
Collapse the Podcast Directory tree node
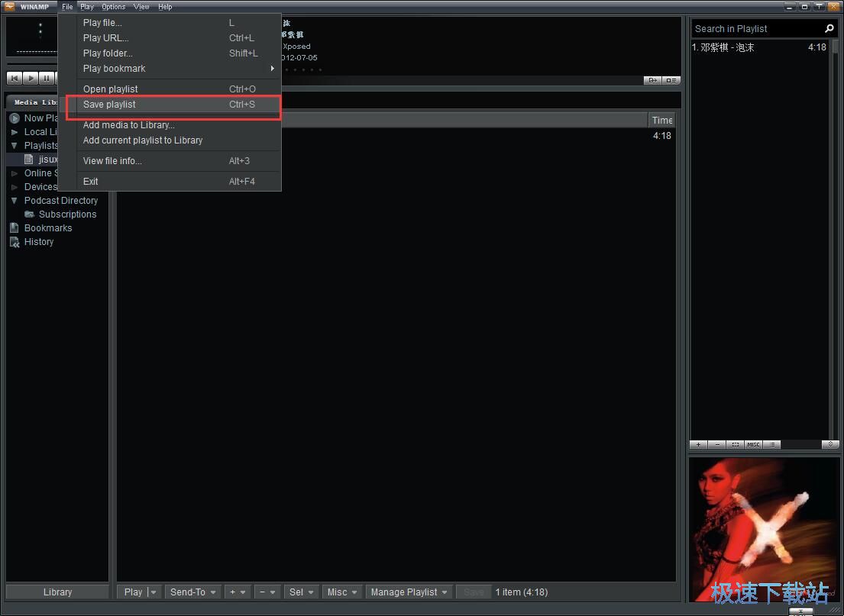15,201
